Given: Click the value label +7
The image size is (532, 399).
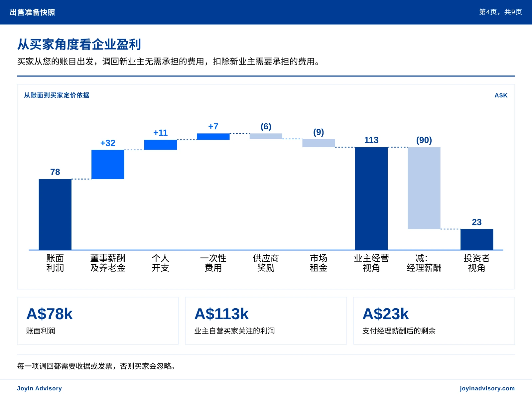Looking at the screenshot, I should point(213,126).
